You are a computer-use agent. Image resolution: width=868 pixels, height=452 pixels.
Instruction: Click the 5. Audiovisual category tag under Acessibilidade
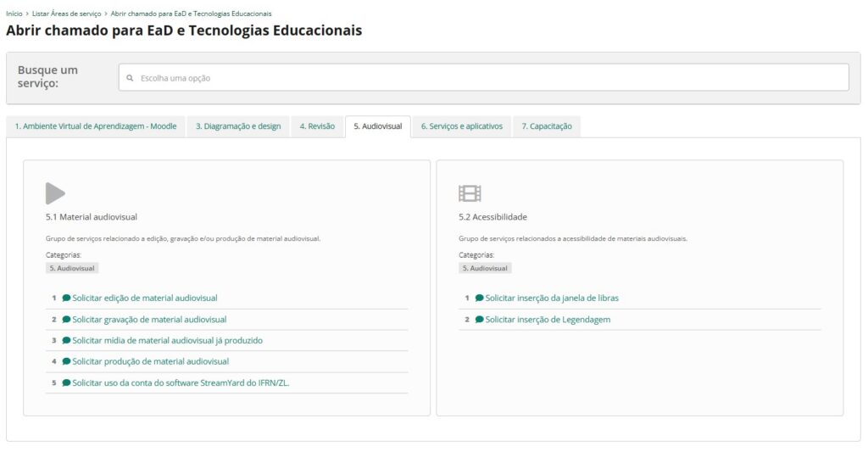(x=485, y=268)
